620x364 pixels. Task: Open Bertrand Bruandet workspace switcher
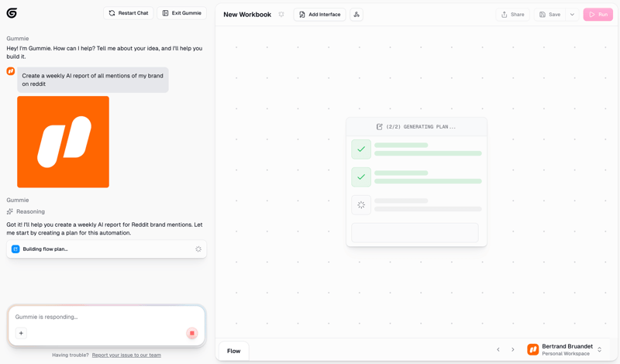565,350
